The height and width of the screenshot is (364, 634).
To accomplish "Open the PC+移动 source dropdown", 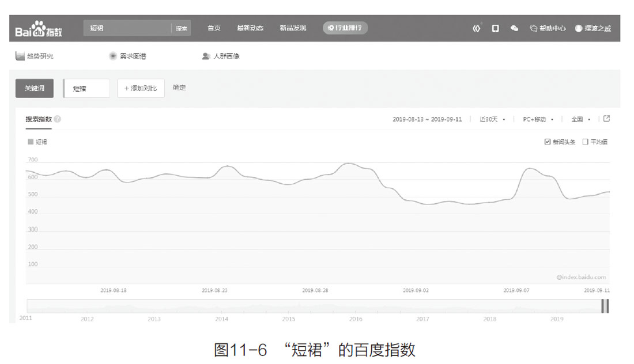I will click(538, 119).
